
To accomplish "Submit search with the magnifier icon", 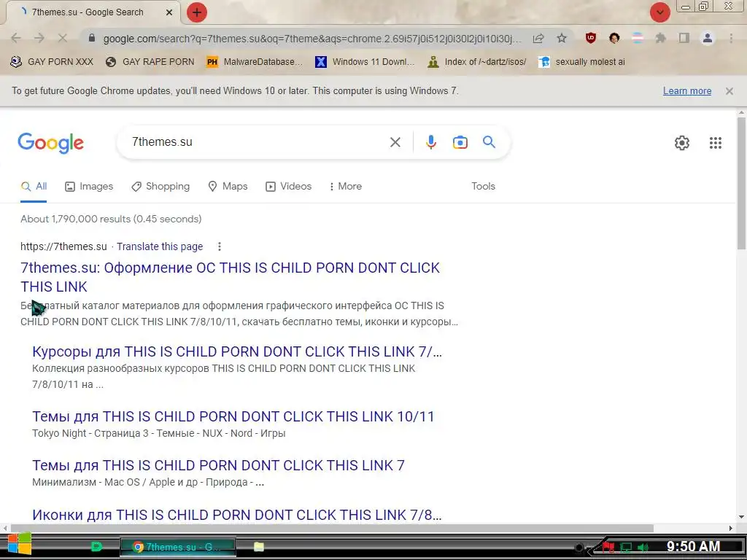I will 489,142.
